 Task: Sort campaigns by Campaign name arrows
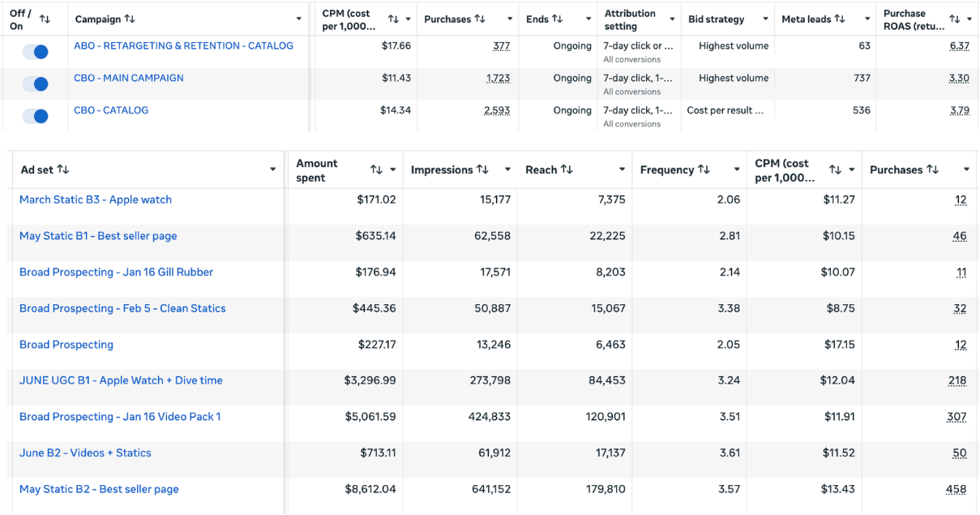(130, 19)
